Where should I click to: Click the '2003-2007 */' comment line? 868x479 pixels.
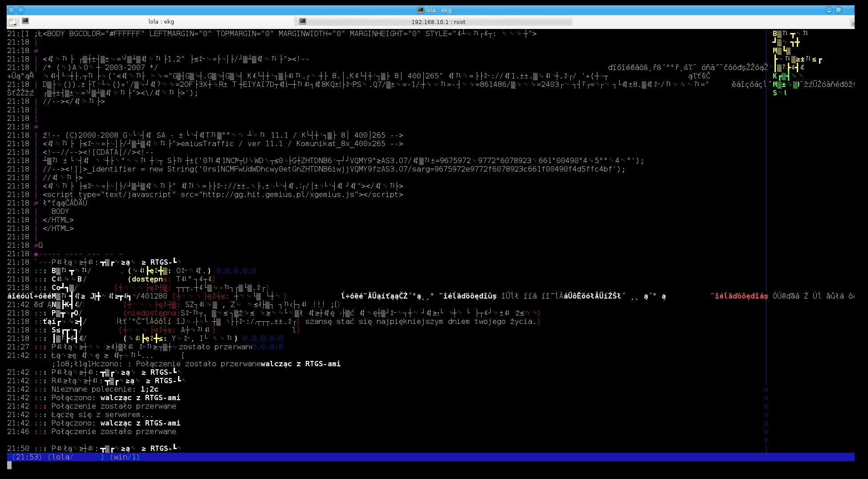pos(100,67)
